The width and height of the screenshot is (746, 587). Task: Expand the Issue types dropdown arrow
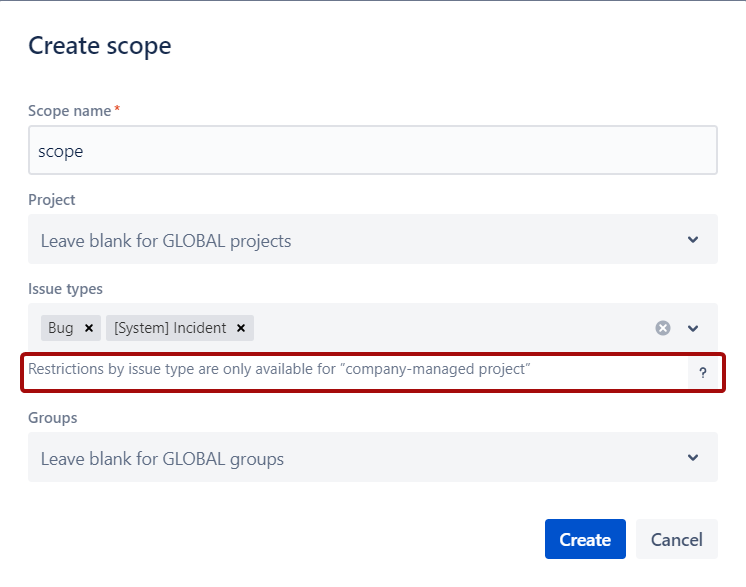[x=693, y=328]
